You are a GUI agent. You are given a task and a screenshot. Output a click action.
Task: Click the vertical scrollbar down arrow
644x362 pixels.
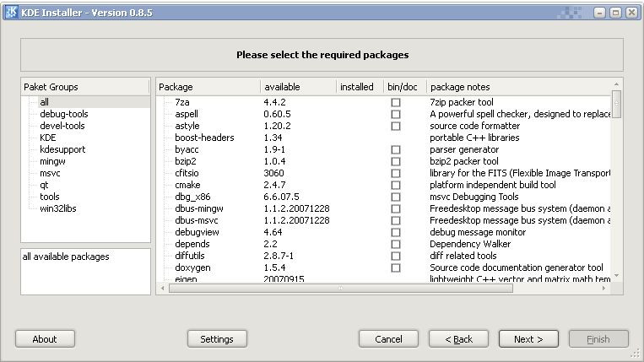tap(616, 276)
